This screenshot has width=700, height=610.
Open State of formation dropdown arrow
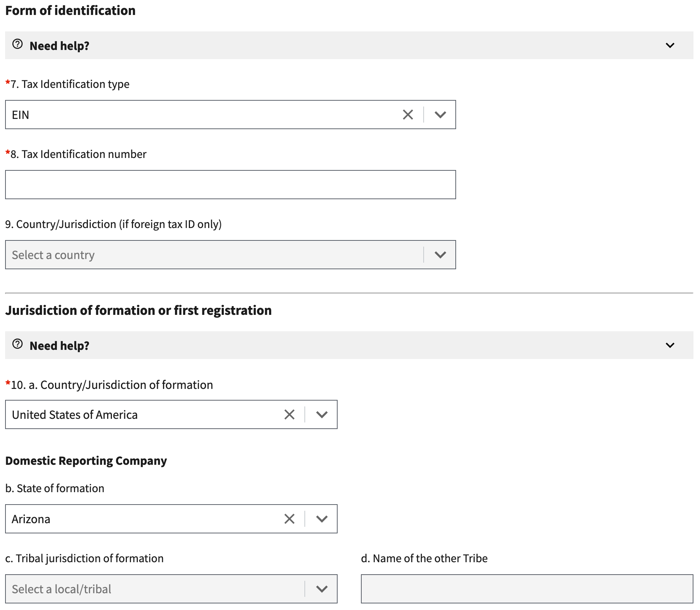(322, 519)
